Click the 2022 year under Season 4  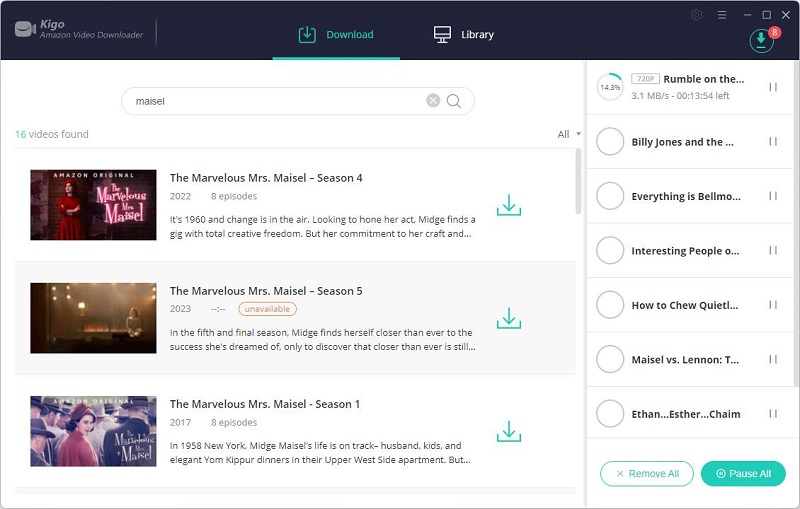[x=180, y=196]
